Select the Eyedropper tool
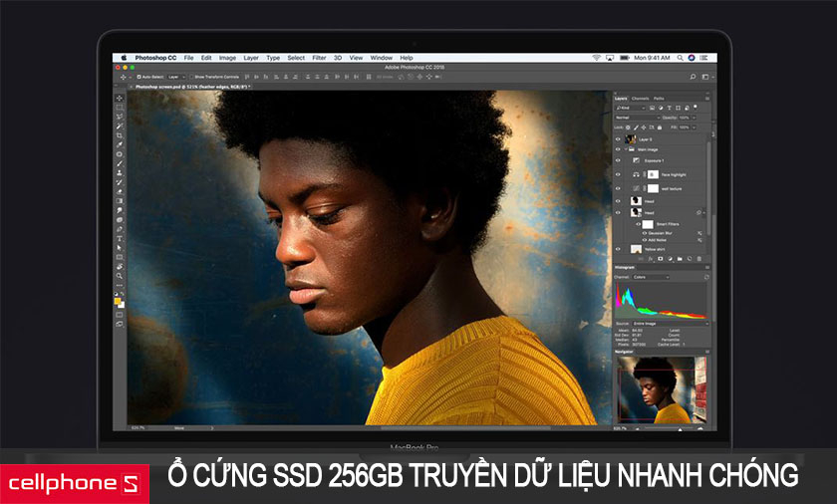Screen dimensions: 837x504 click(120, 144)
